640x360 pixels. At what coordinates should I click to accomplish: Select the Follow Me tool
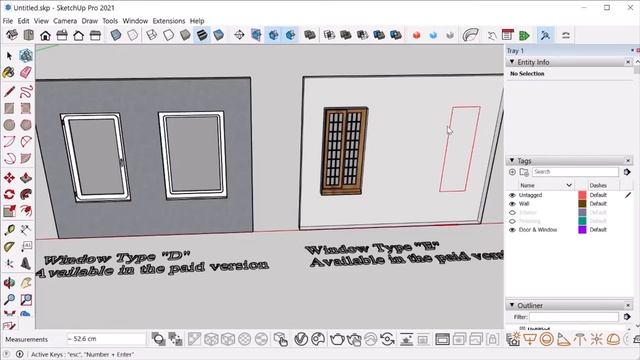tap(26, 195)
